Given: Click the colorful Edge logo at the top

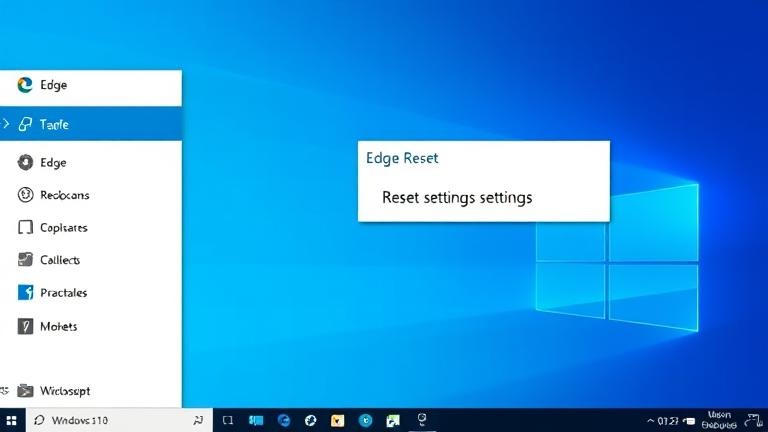Looking at the screenshot, I should tap(25, 85).
